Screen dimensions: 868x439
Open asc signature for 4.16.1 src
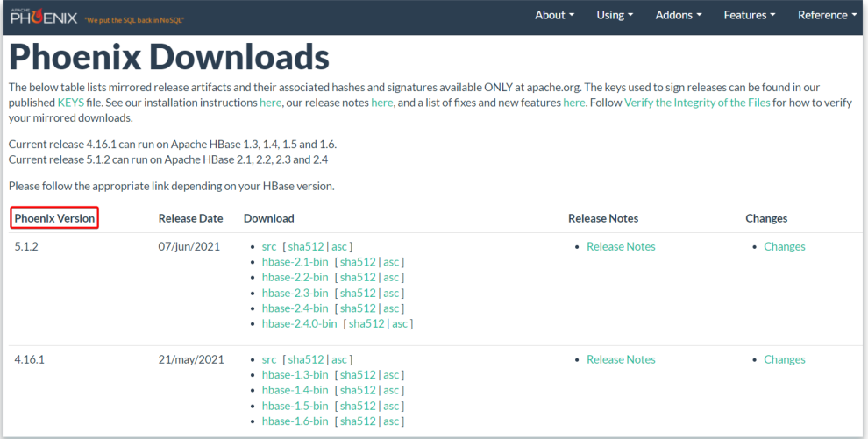click(339, 359)
